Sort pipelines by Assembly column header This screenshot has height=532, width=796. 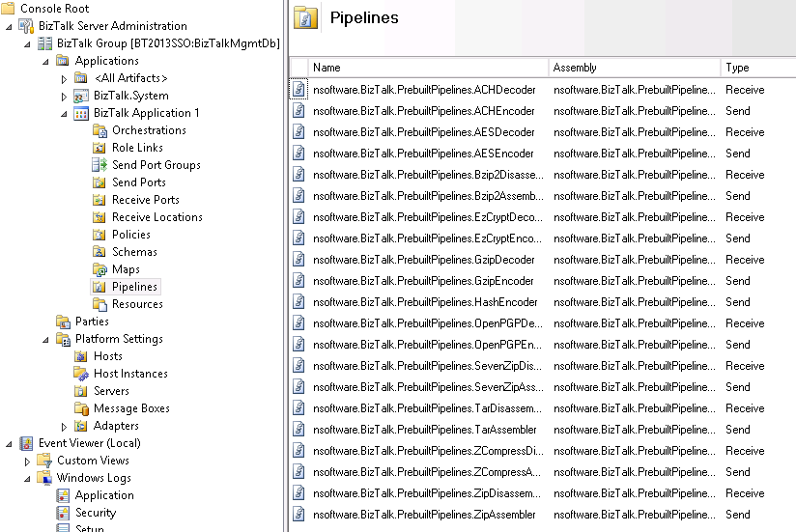(x=635, y=68)
